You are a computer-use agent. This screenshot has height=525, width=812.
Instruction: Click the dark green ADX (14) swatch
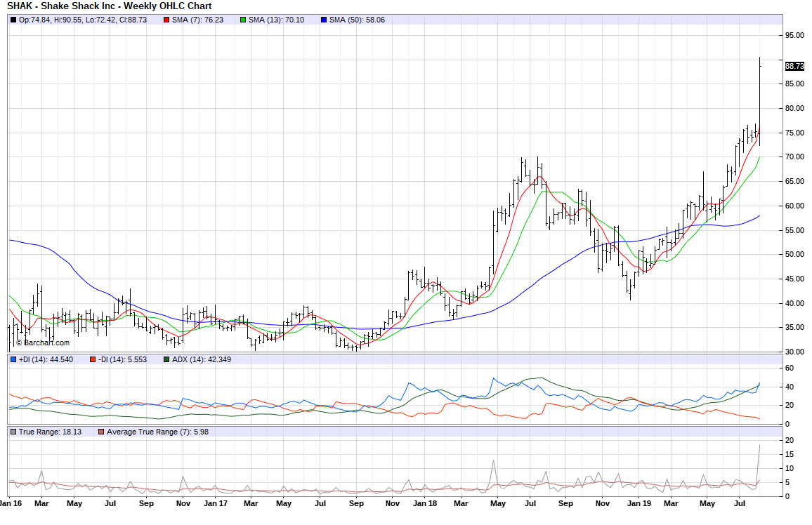pos(166,359)
